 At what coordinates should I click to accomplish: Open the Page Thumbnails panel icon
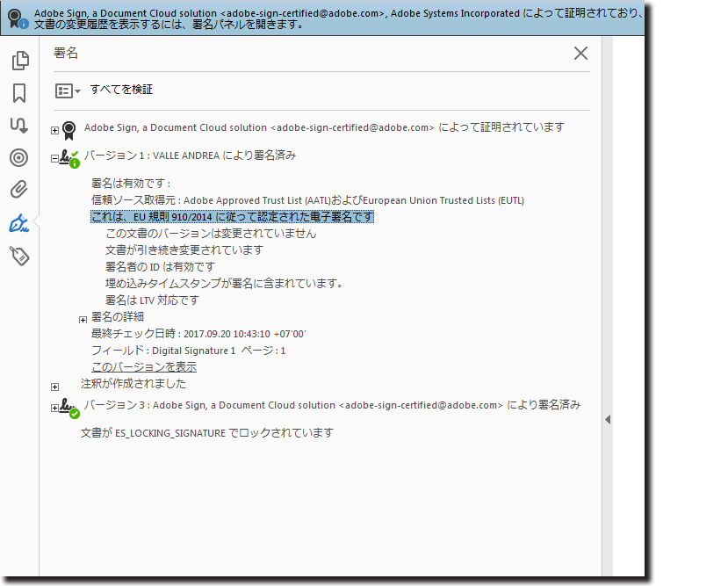20,61
